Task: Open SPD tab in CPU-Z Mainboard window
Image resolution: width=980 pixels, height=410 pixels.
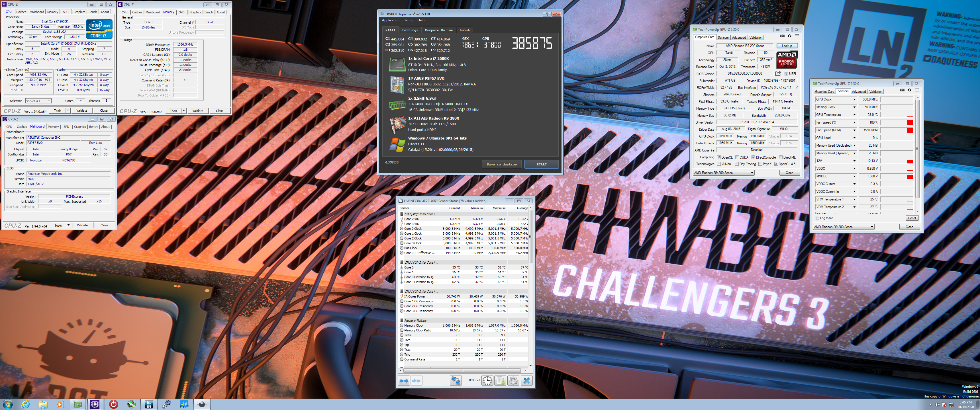Action: [66, 127]
